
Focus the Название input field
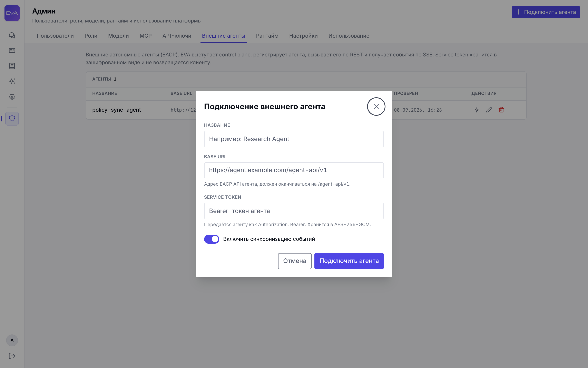(294, 139)
